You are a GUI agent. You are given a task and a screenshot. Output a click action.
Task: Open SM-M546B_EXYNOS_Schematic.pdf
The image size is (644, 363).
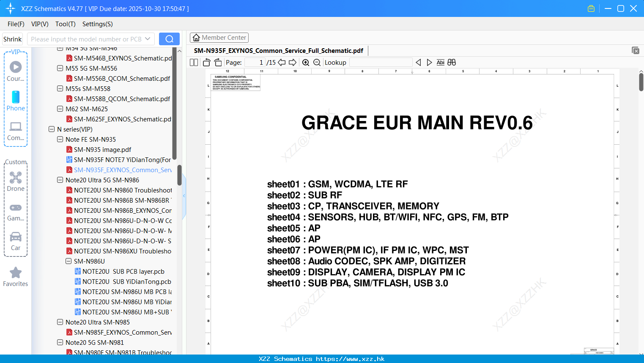[119, 58]
